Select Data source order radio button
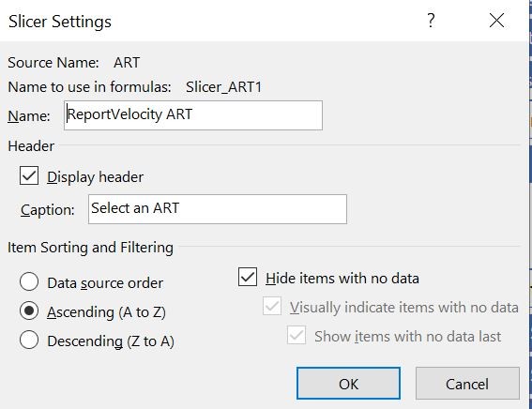The image size is (532, 409). 29,281
